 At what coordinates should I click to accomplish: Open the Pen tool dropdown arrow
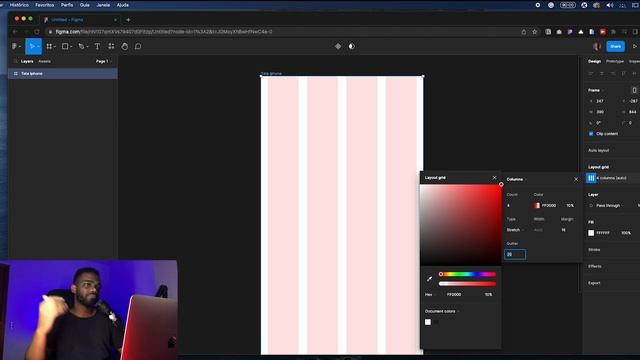[x=87, y=47]
